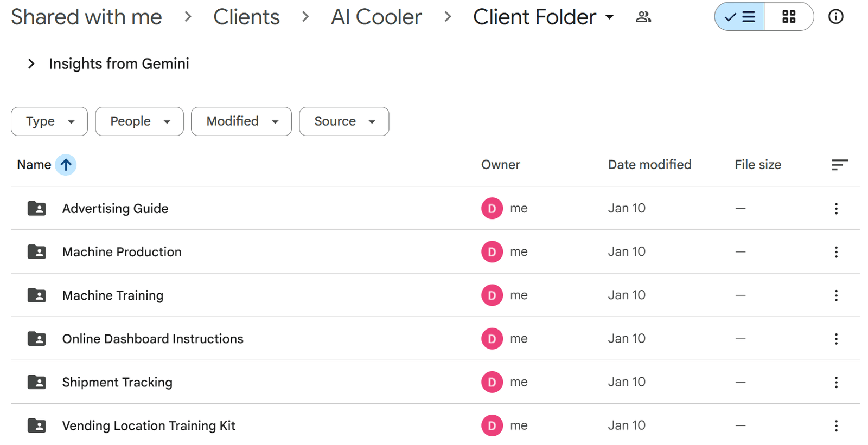Switch to grid layout view
Image resolution: width=868 pixels, height=445 pixels.
click(788, 17)
